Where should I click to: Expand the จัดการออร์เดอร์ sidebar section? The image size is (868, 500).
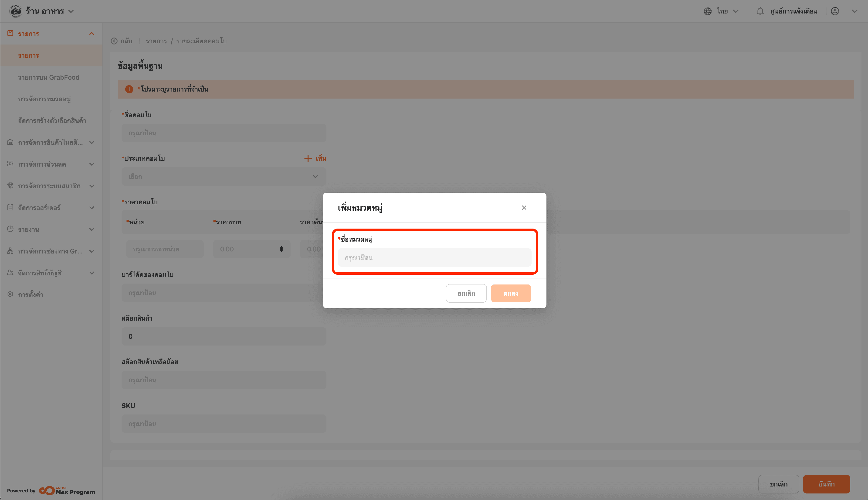click(x=92, y=208)
